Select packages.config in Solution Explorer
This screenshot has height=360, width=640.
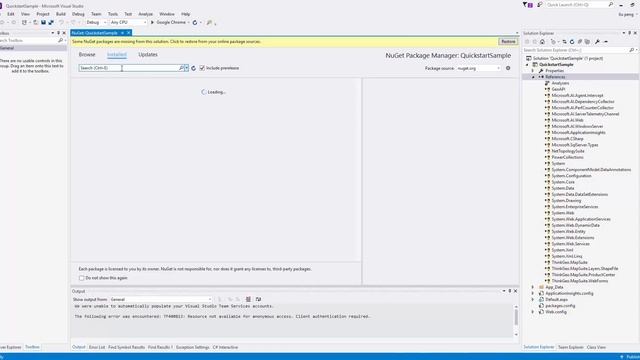click(560, 306)
